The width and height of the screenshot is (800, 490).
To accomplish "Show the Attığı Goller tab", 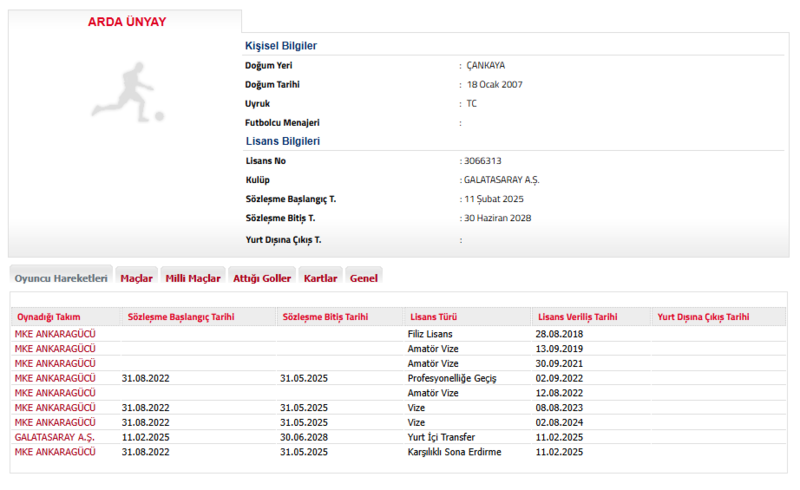I will tap(262, 278).
